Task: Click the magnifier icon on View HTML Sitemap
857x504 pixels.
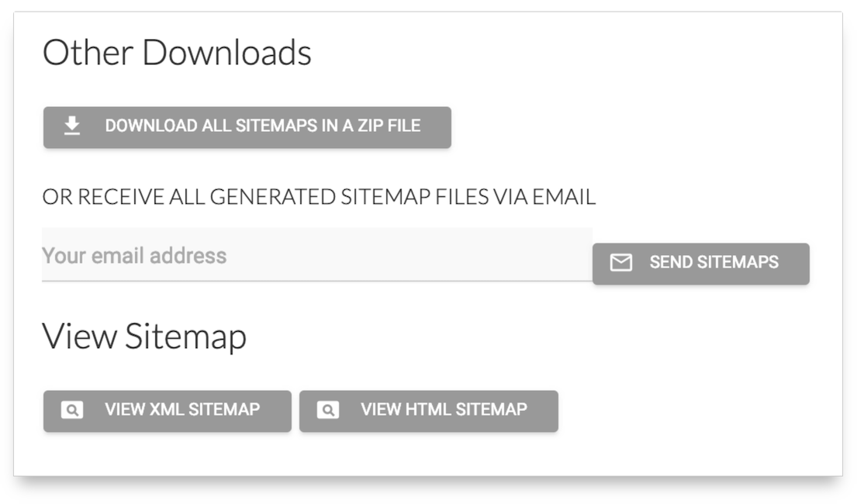Action: point(327,409)
